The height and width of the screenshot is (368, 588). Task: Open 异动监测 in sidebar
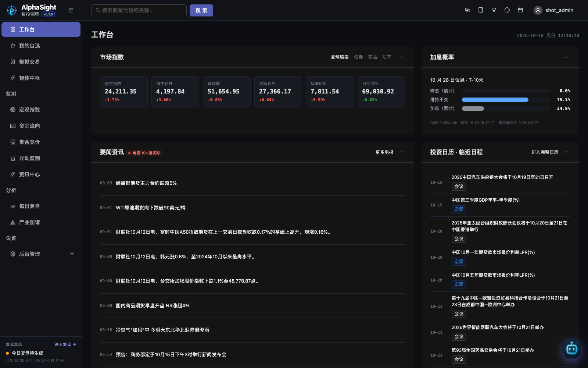tap(41, 158)
